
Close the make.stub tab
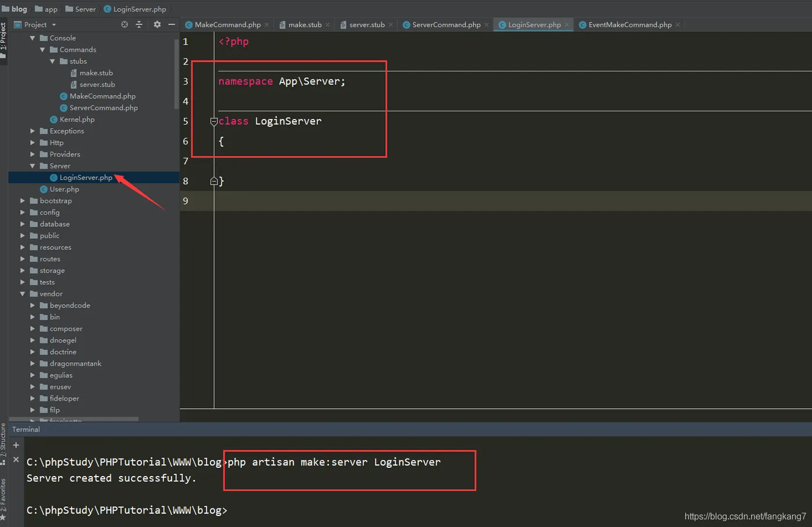[x=328, y=24]
